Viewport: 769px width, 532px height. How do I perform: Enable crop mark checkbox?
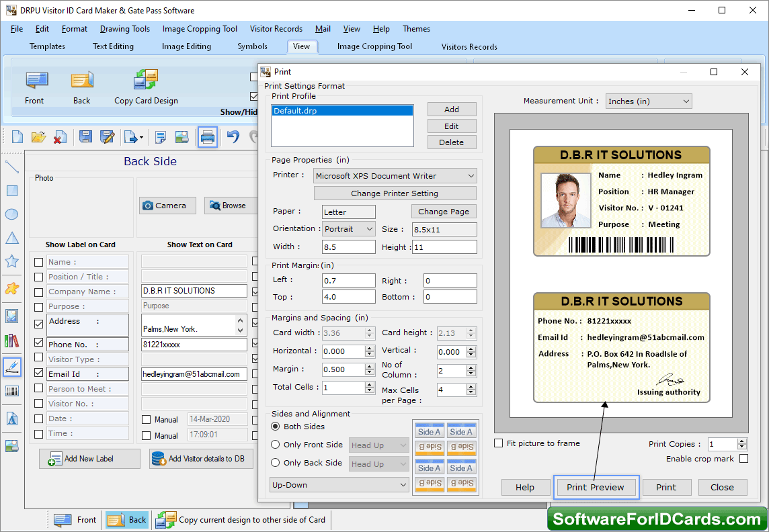click(744, 459)
